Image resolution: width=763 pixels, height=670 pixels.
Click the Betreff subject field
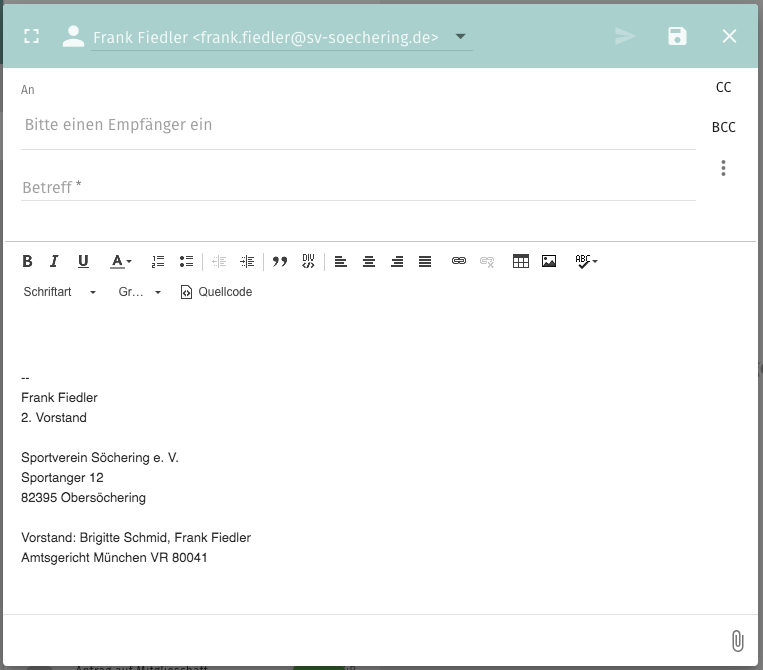(x=358, y=187)
